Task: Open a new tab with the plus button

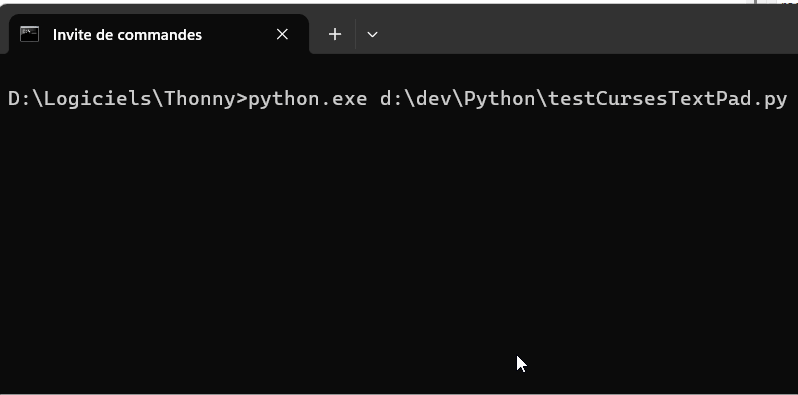Action: tap(334, 34)
